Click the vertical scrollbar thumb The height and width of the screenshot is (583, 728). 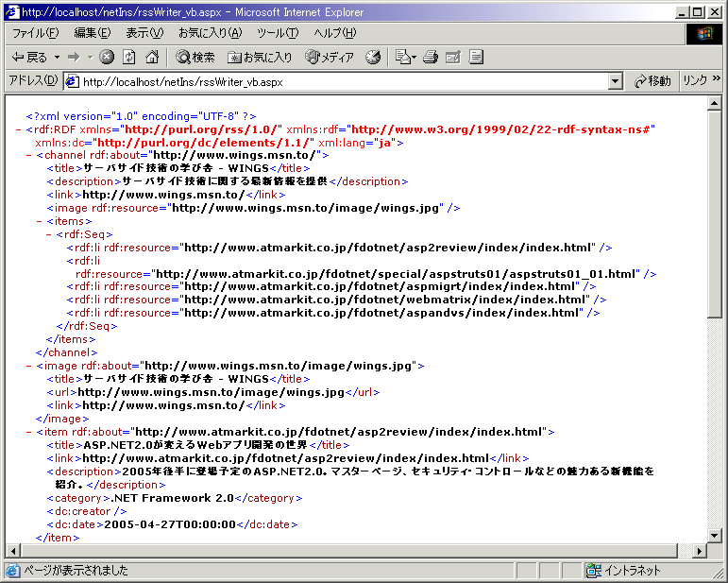(715, 214)
